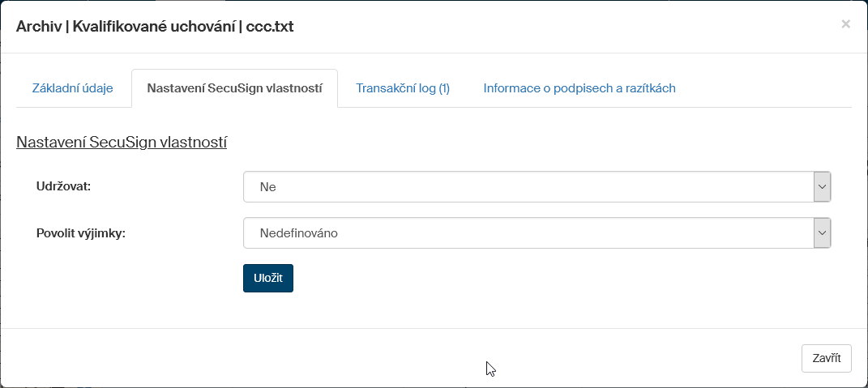Image resolution: width=868 pixels, height=388 pixels.
Task: Expand the Povolit výjimky dropdown arrow
Action: (823, 233)
